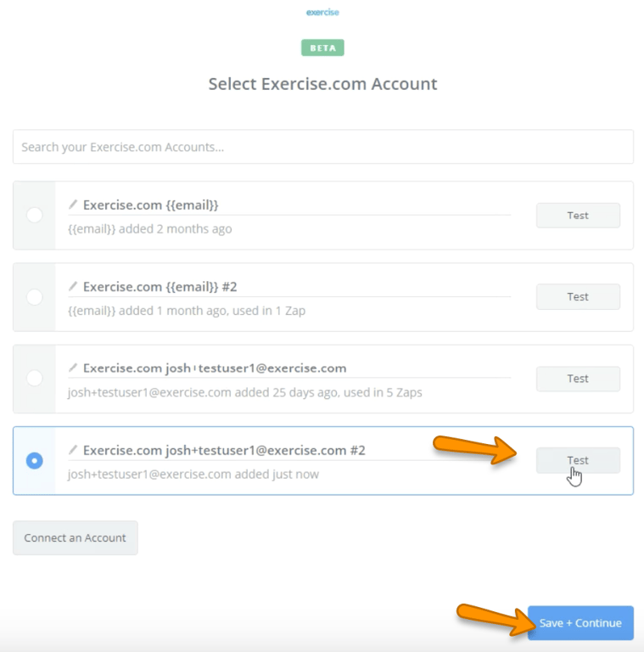Image resolution: width=644 pixels, height=652 pixels.
Task: Test the account added just now
Action: pos(578,460)
